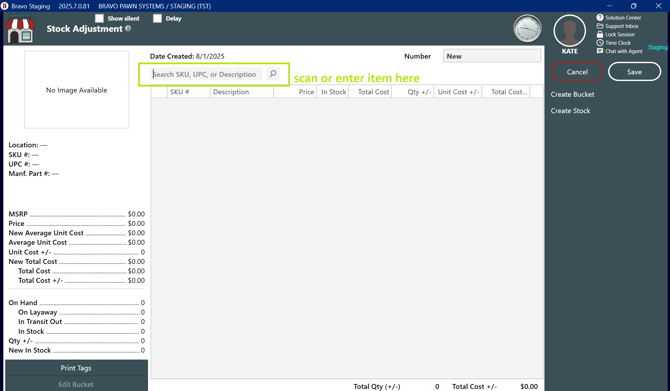Select Create Stock
The height and width of the screenshot is (391, 670).
[570, 110]
